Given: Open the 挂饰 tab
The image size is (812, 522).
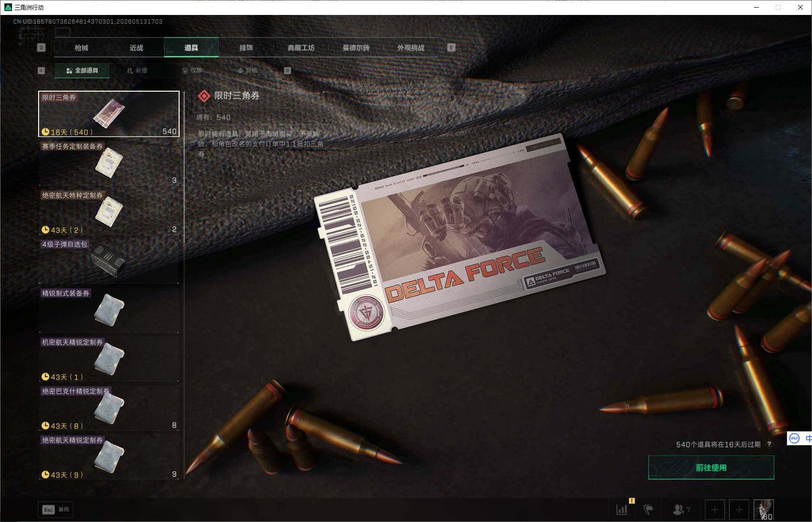Looking at the screenshot, I should [246, 48].
